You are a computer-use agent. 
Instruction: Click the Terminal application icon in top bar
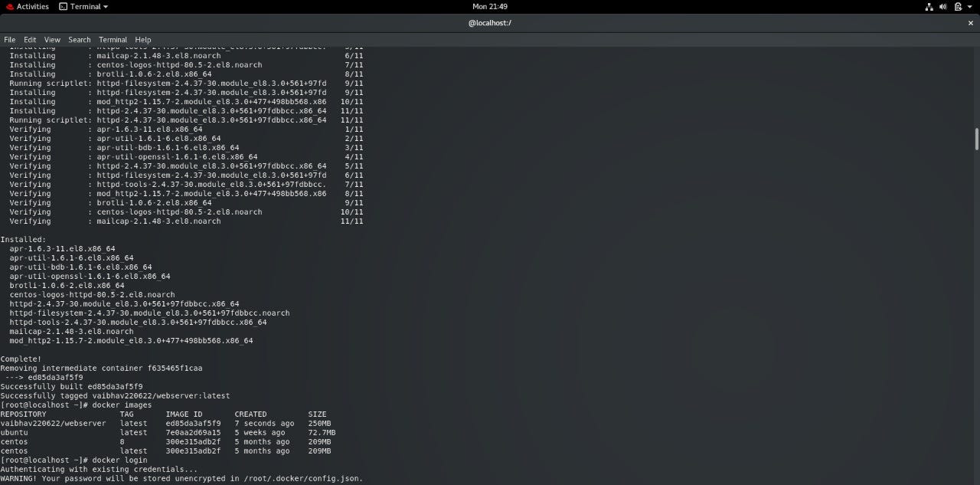coord(64,6)
